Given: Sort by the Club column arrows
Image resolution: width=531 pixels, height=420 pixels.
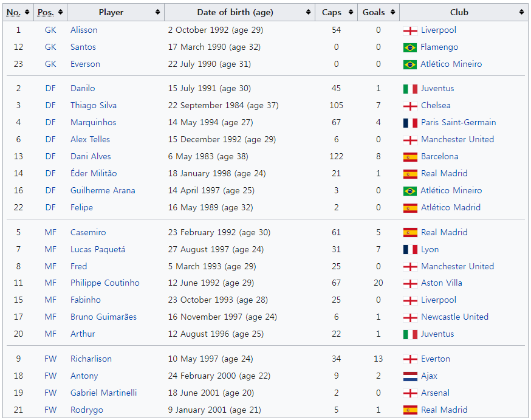Looking at the screenshot, I should [521, 12].
